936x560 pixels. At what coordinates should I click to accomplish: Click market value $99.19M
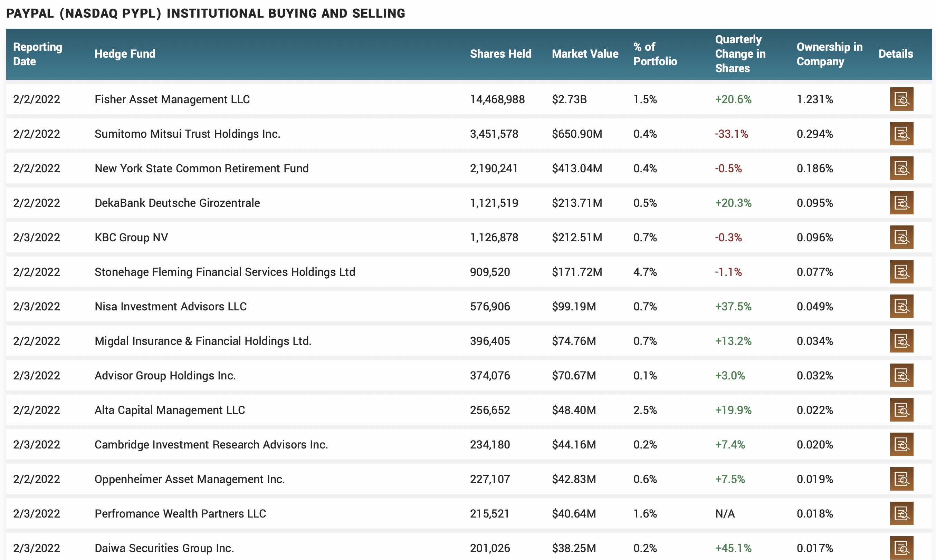(574, 307)
